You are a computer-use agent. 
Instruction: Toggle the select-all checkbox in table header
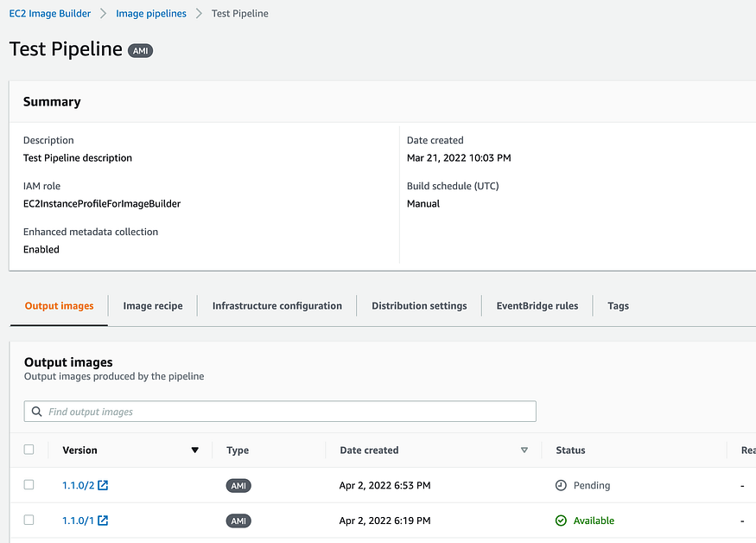(x=29, y=450)
